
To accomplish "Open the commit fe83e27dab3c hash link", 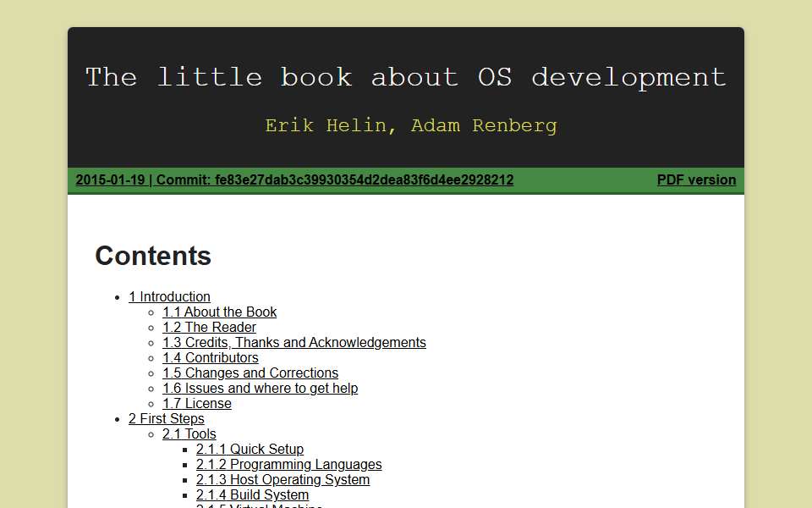I will pos(294,179).
